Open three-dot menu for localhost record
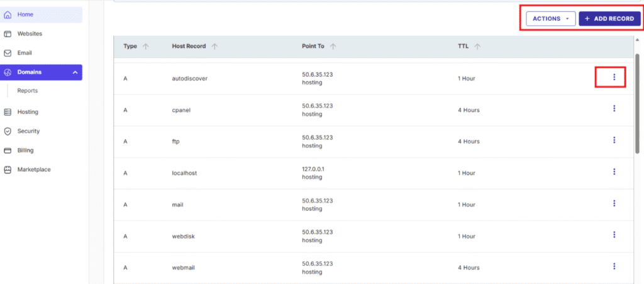This screenshot has height=284, width=644. pos(614,171)
